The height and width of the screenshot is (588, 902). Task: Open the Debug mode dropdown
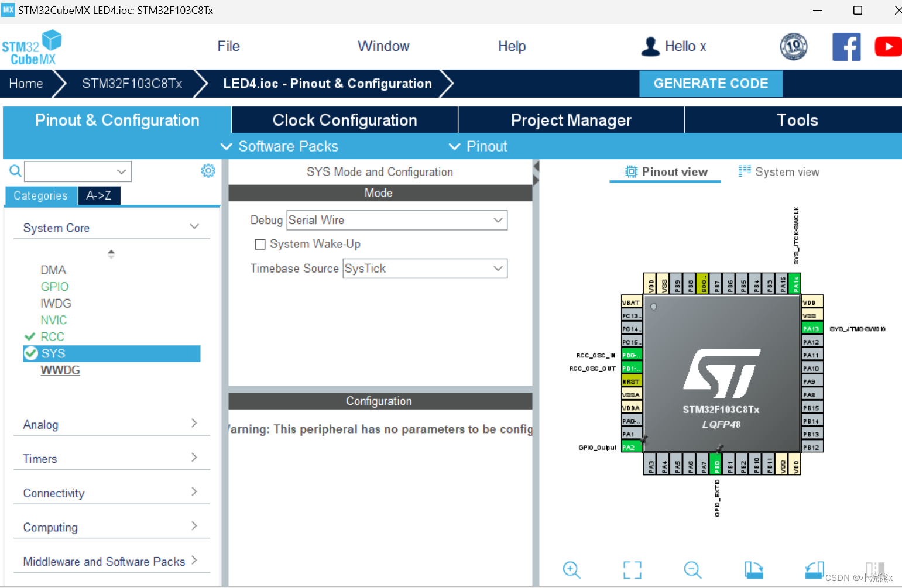coord(498,220)
